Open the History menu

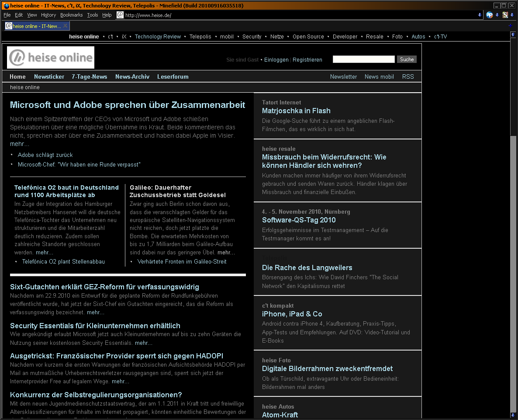(48, 15)
